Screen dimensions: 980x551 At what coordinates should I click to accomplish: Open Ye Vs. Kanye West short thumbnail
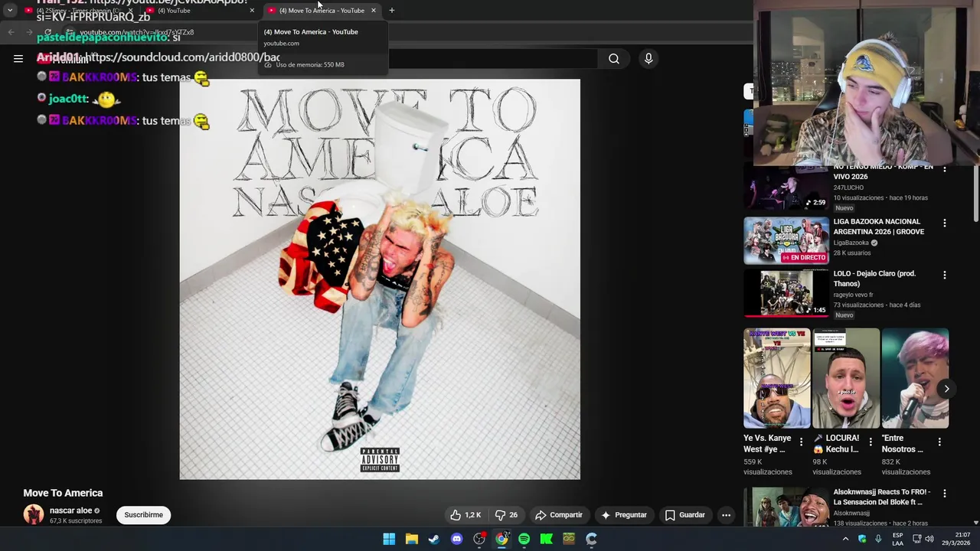(x=777, y=378)
